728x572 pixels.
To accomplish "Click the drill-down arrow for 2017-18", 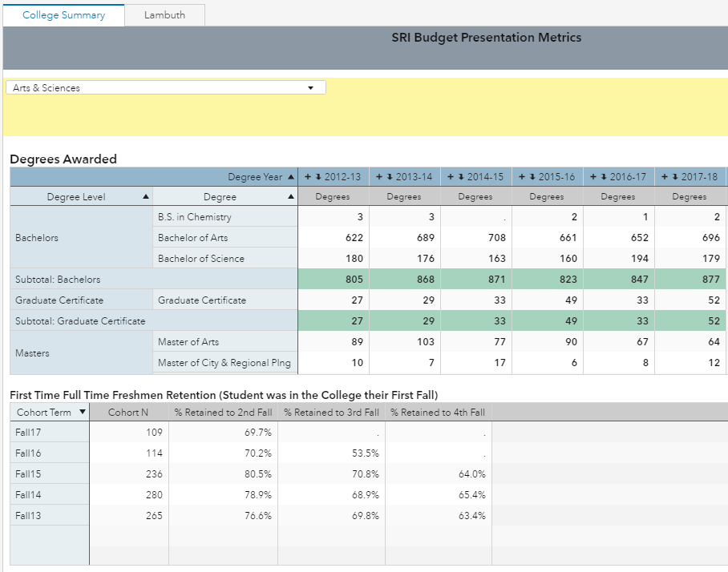I will [674, 177].
